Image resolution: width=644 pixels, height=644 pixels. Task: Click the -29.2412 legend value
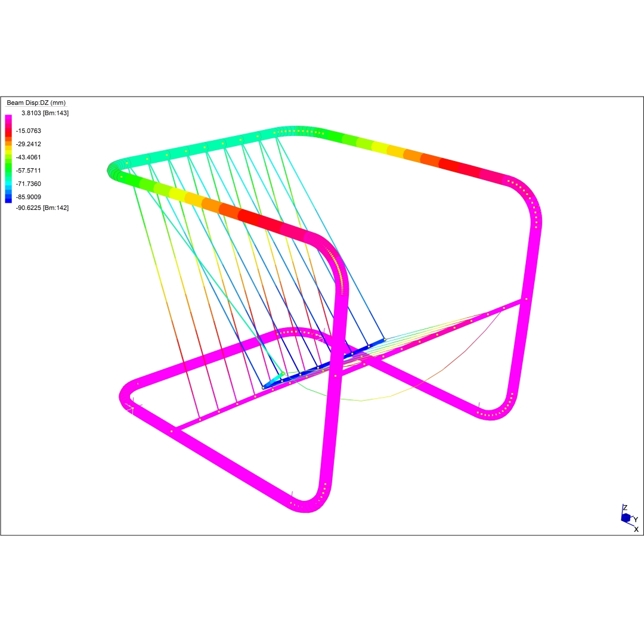click(x=29, y=144)
